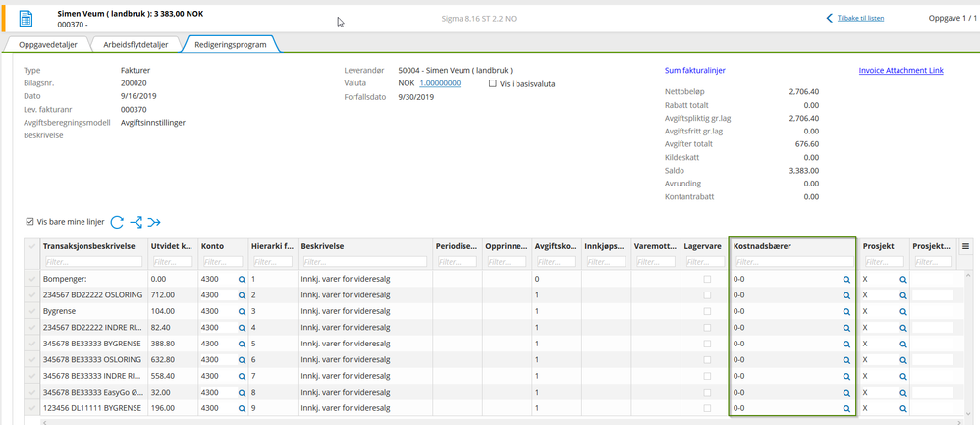980x425 pixels.
Task: Open Prosjekt lookup in Bompenger row
Action: [903, 278]
